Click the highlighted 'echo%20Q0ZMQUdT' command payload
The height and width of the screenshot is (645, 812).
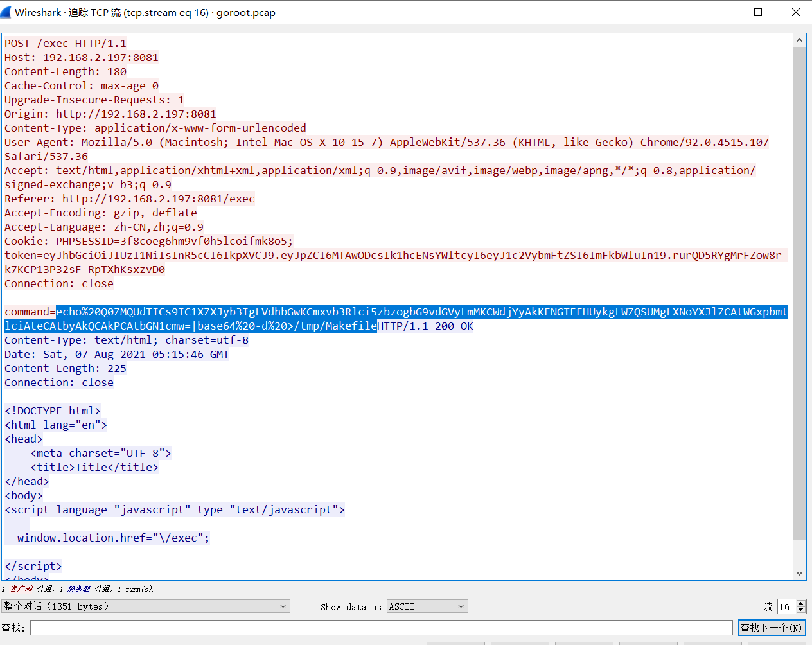pos(422,312)
